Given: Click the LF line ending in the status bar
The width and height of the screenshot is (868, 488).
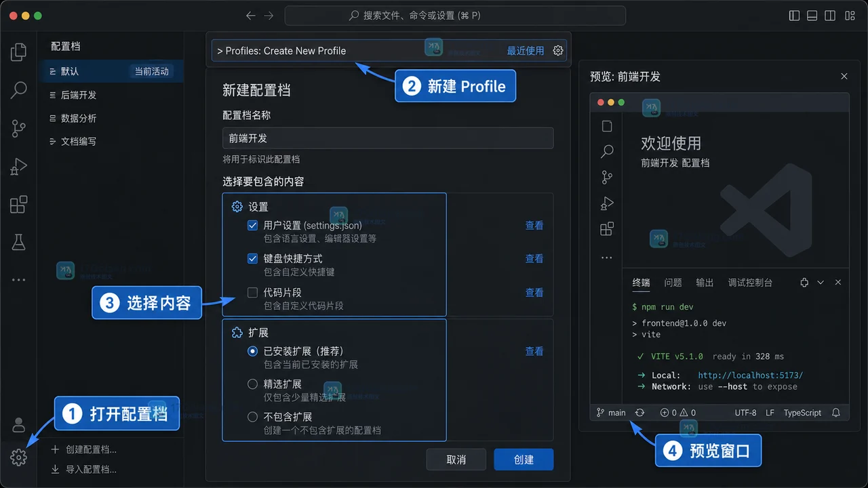Looking at the screenshot, I should coord(770,413).
